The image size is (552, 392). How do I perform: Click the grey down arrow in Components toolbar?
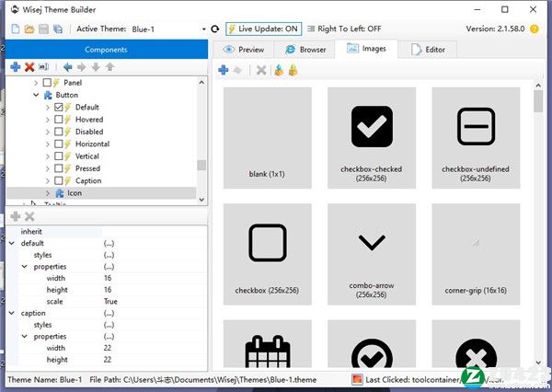96,66
